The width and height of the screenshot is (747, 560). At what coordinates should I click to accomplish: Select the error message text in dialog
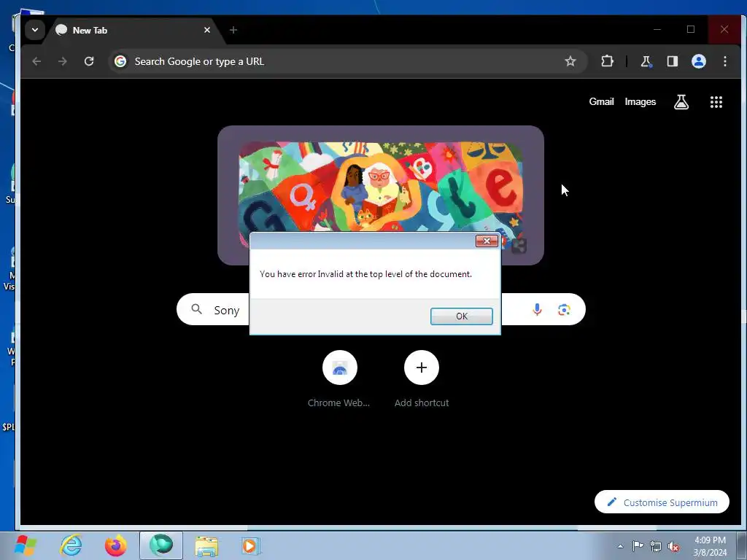(x=365, y=274)
